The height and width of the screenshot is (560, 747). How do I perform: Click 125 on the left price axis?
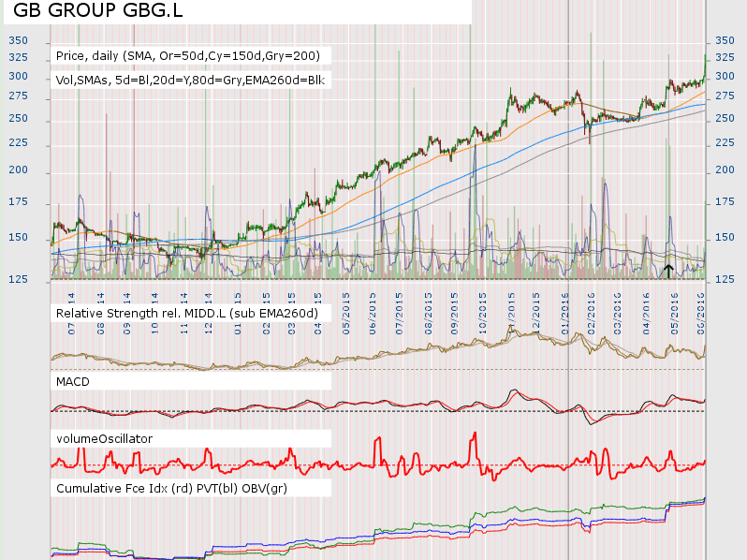18,279
